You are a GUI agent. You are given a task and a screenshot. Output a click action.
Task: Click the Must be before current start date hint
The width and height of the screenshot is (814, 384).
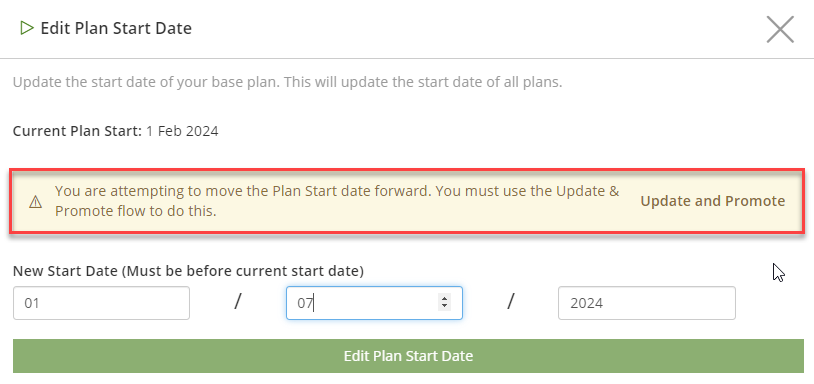242,271
